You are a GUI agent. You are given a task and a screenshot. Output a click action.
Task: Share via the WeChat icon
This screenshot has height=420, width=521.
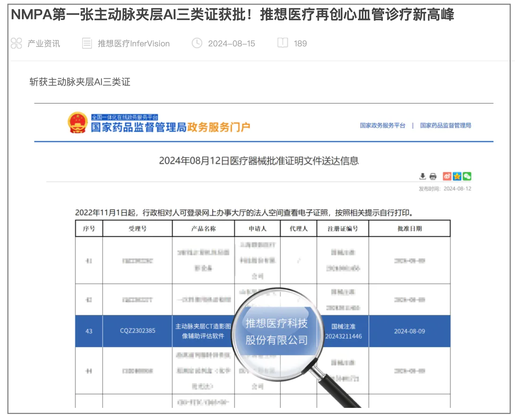pos(467,176)
